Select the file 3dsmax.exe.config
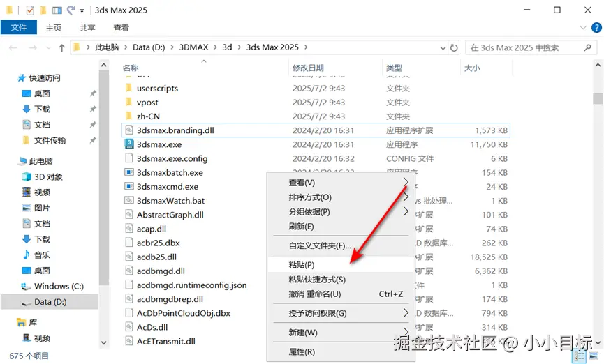Screen dimensions: 604x364 [x=172, y=158]
